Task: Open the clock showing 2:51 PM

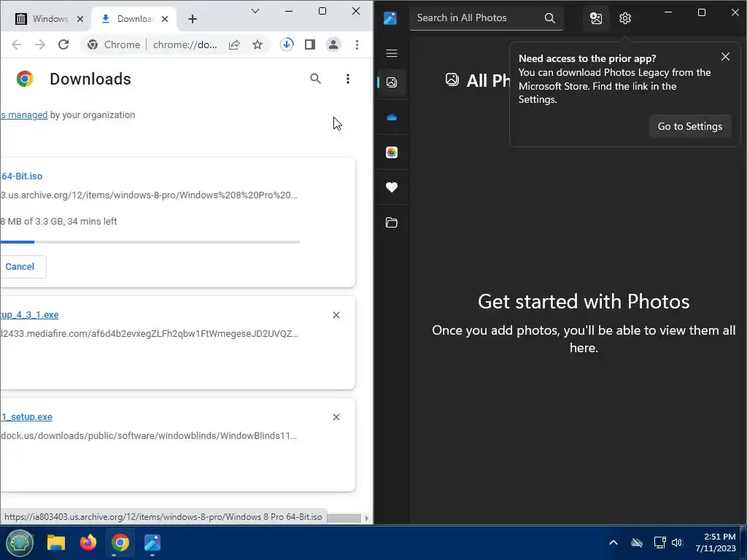Action: click(716, 542)
